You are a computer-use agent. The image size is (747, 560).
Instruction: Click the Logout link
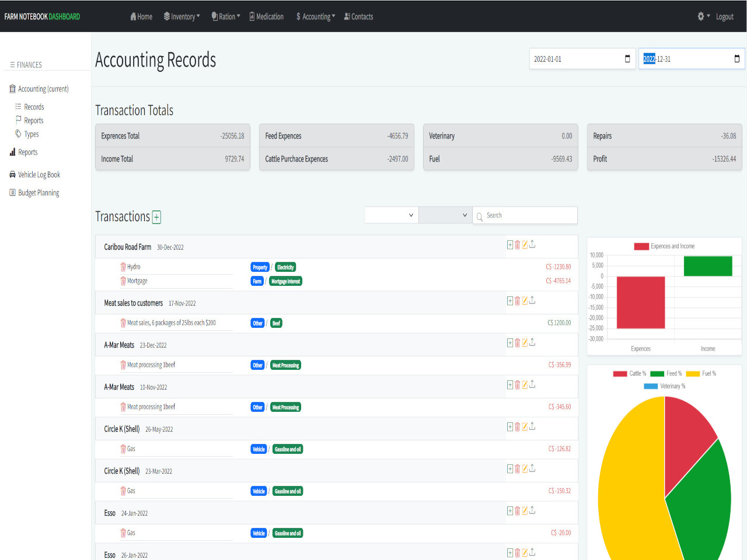pyautogui.click(x=724, y=16)
